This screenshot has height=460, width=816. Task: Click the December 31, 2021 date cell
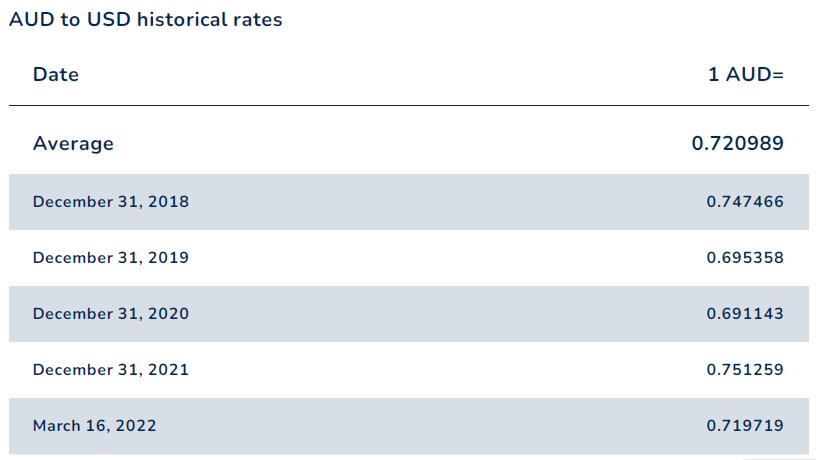[x=111, y=370]
